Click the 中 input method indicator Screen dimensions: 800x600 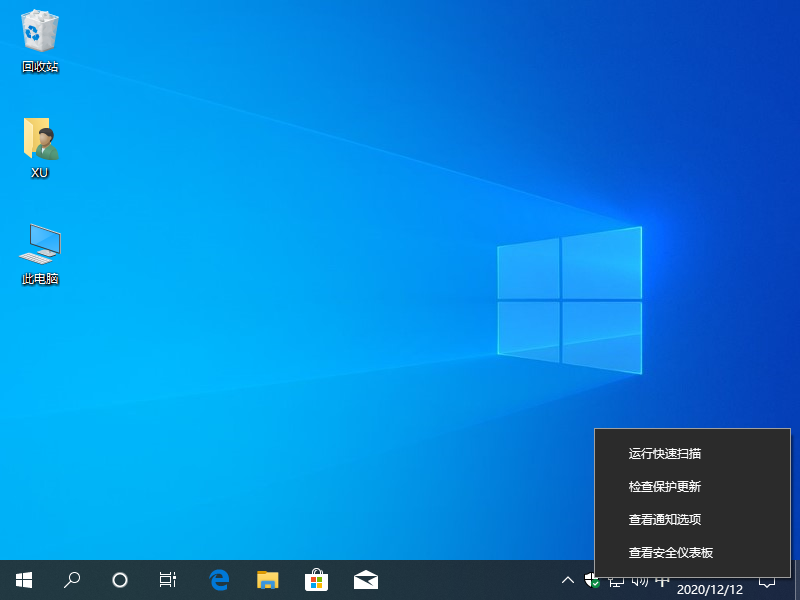click(x=661, y=580)
